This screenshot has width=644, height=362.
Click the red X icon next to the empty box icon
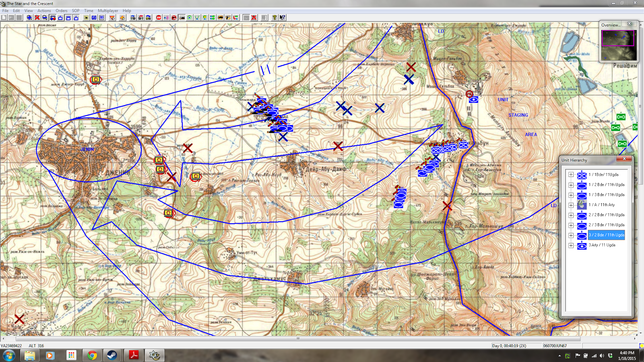(x=254, y=18)
